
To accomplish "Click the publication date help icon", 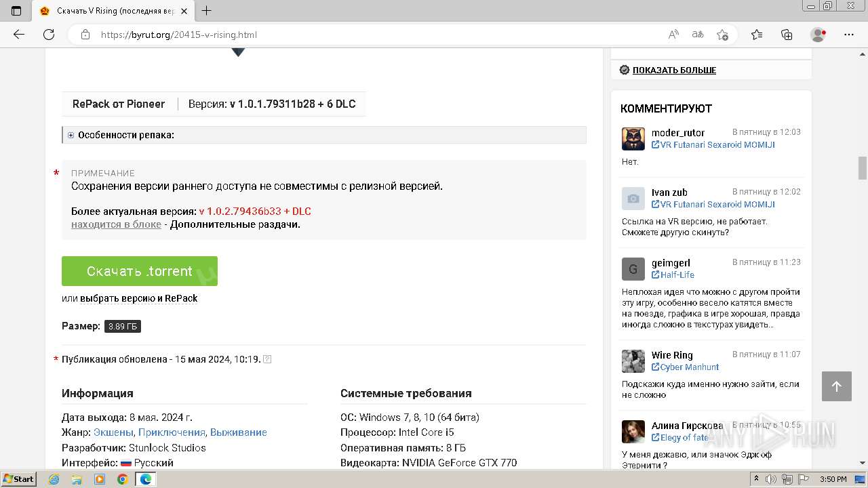I will coord(267,359).
